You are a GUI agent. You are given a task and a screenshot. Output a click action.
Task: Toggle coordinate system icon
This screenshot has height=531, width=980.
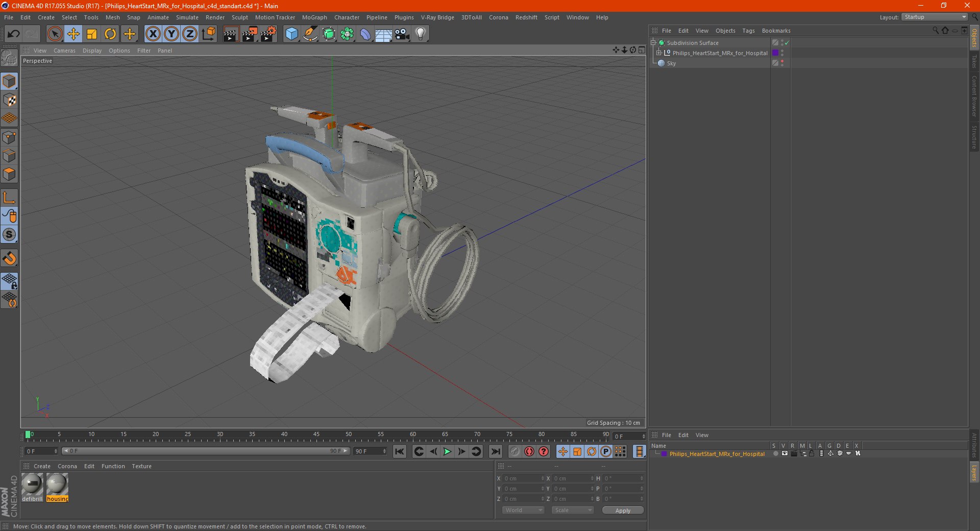click(x=209, y=34)
